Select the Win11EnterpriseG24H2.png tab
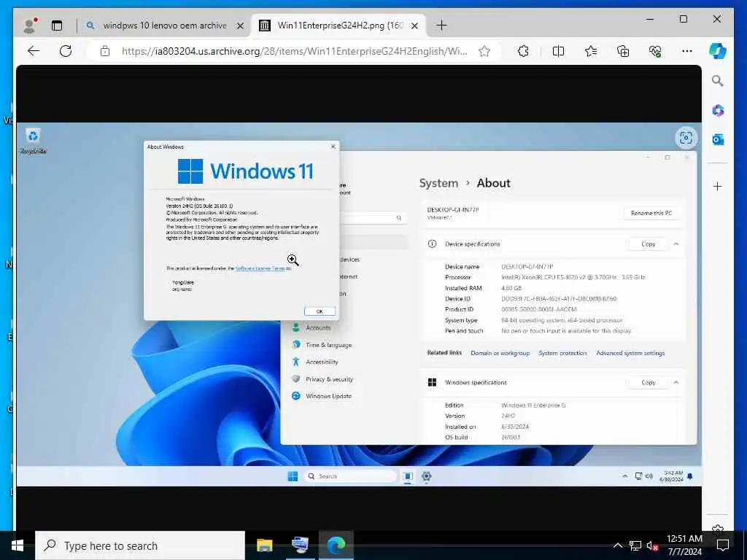 pos(338,26)
